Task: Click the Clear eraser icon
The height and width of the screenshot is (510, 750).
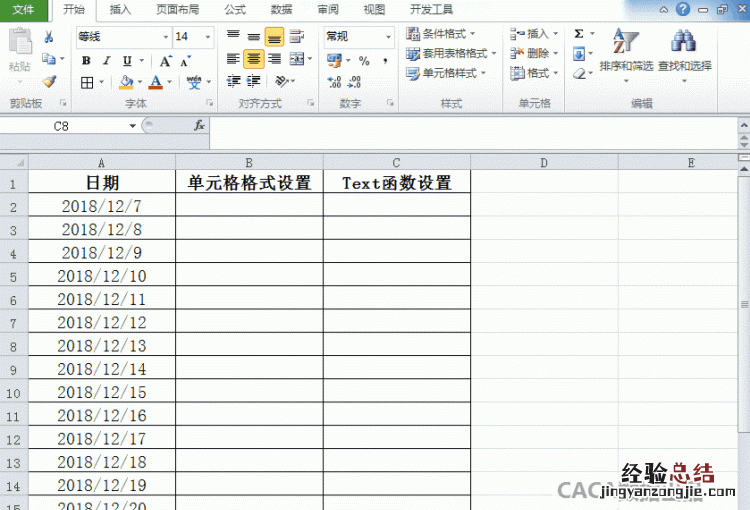Action: coord(579,74)
